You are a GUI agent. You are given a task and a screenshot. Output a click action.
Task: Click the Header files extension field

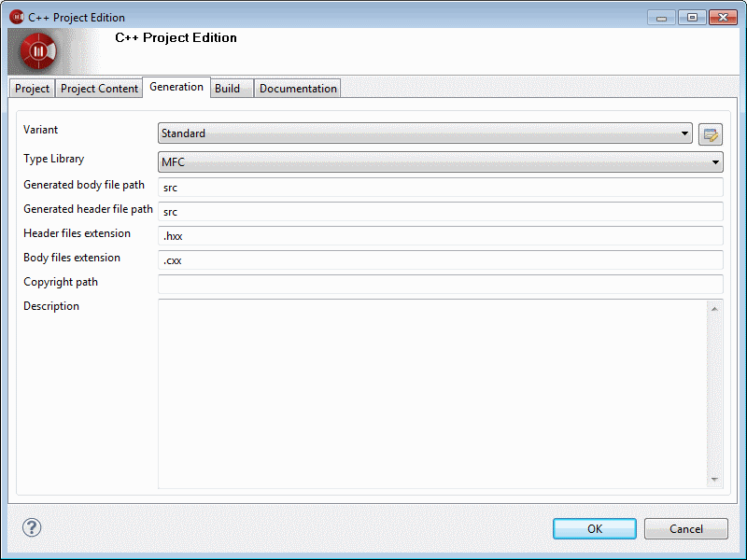[441, 236]
